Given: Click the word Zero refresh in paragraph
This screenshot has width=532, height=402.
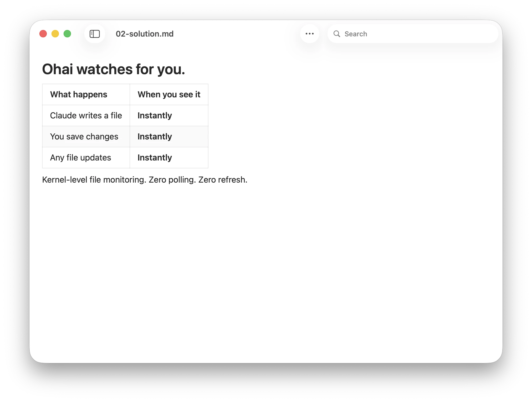Looking at the screenshot, I should (x=222, y=180).
